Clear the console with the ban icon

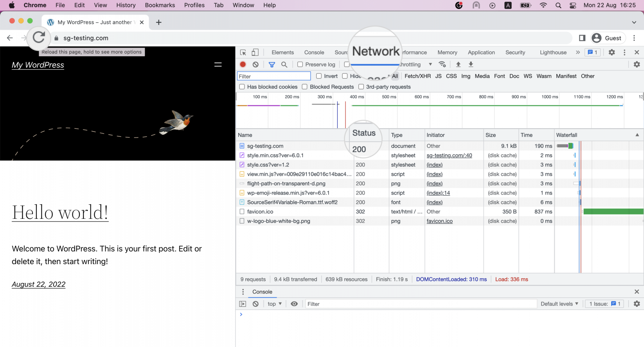[255, 304]
